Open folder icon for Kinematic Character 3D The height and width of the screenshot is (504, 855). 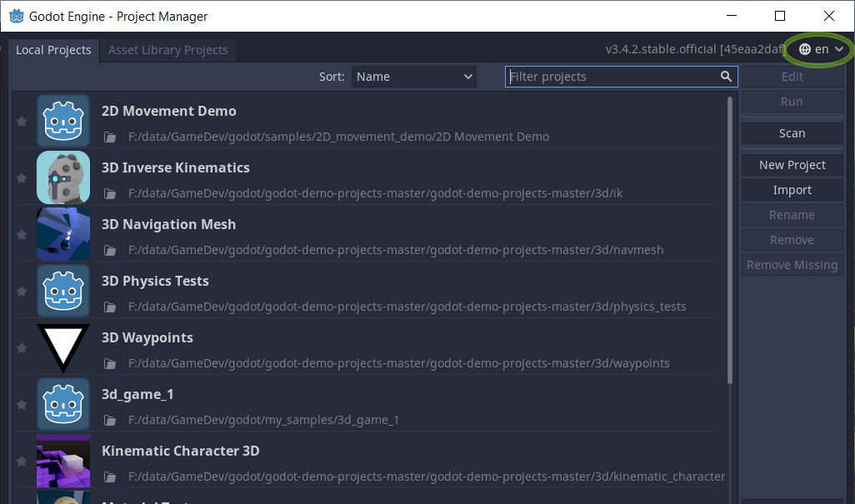(110, 477)
